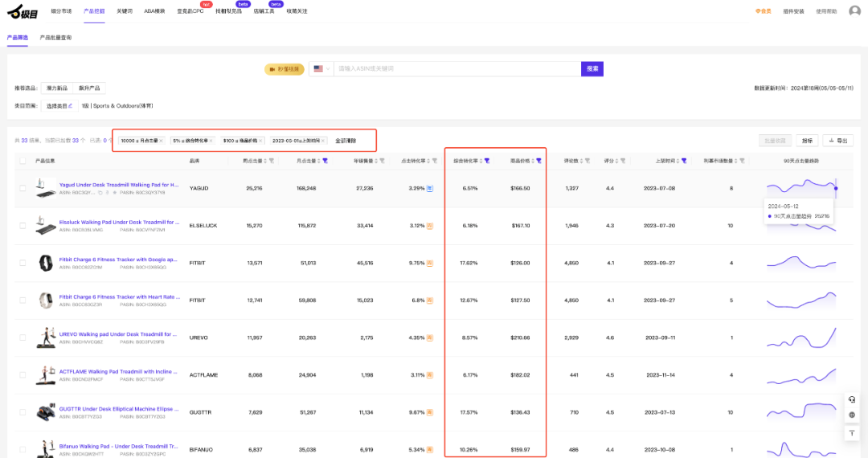Viewport: 868px width, 458px height.
Task: Switch to the 产品批量查询 tab
Action: coord(55,38)
